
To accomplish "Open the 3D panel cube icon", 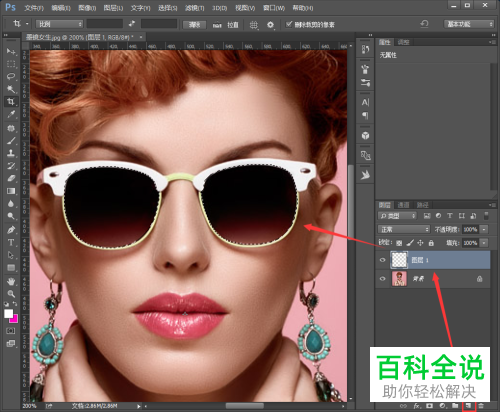I will tap(365, 135).
